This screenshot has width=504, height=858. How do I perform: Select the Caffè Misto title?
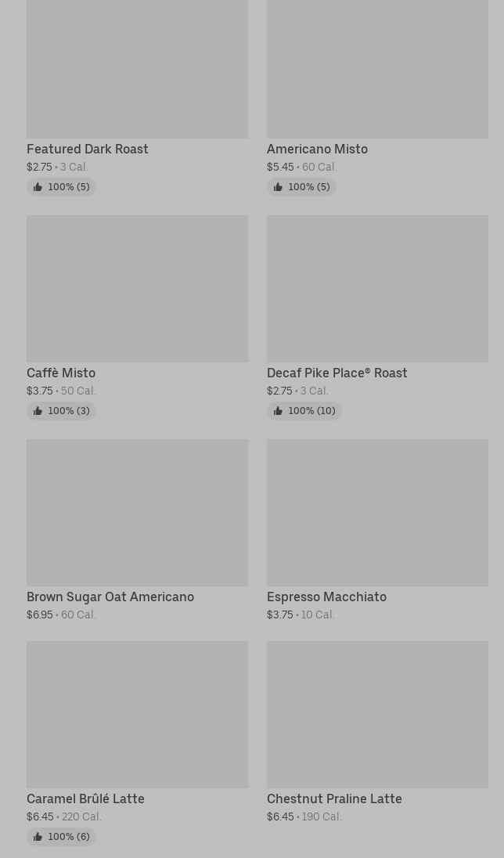(x=61, y=373)
